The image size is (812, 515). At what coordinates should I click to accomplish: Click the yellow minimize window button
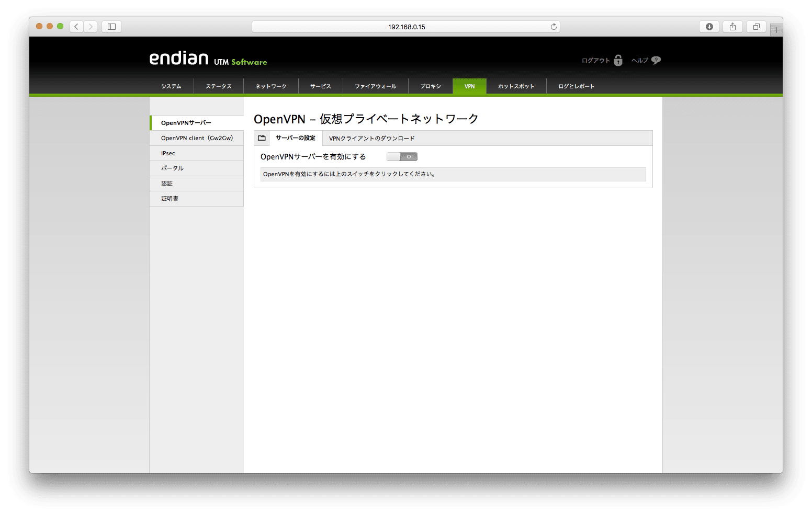tap(50, 26)
